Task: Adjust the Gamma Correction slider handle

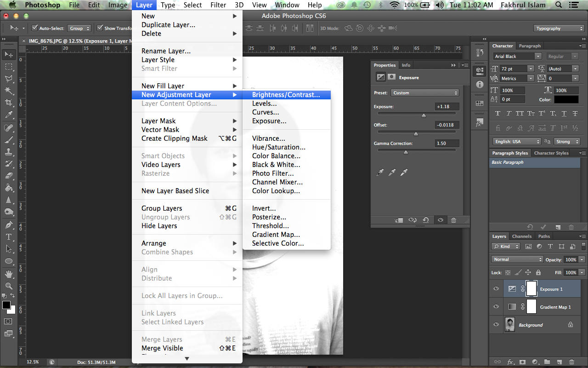Action: (406, 152)
